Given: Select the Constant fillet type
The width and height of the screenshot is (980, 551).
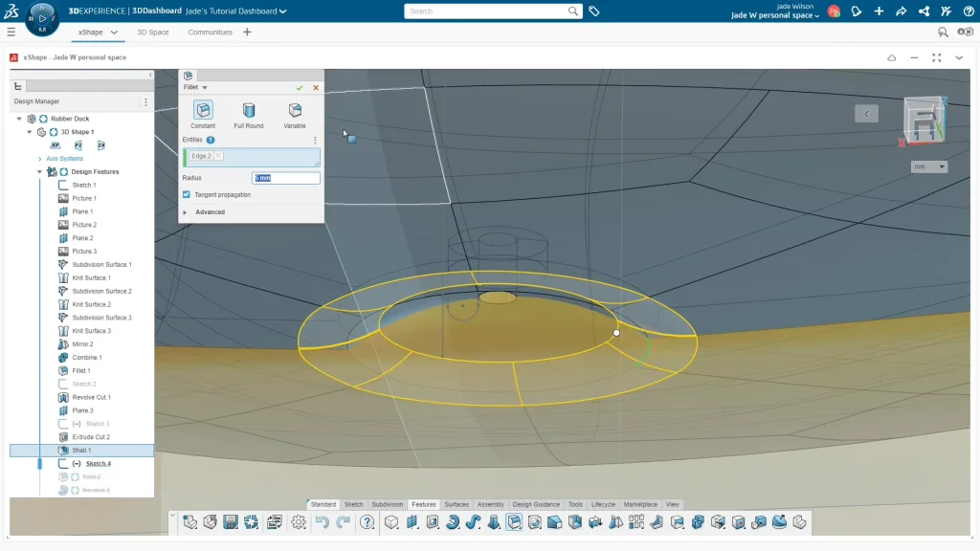Looking at the screenshot, I should coord(203,111).
